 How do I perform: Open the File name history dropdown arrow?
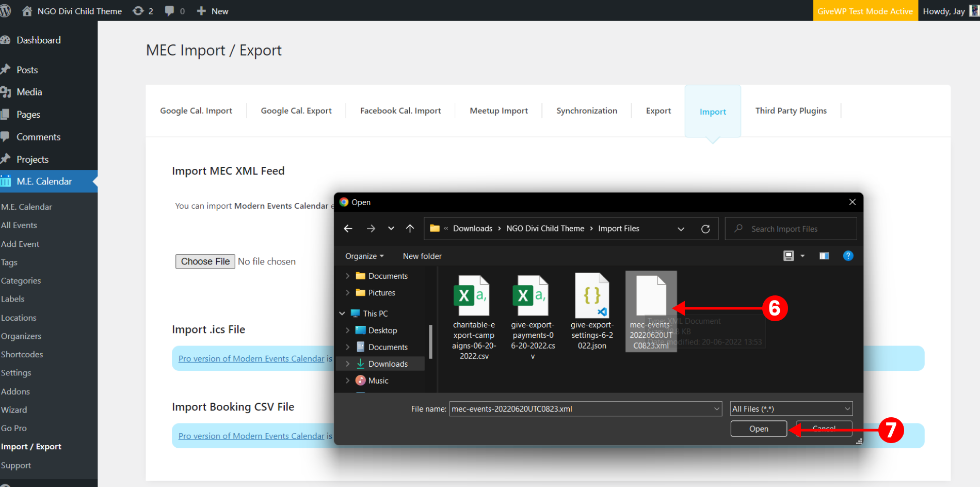tap(717, 409)
